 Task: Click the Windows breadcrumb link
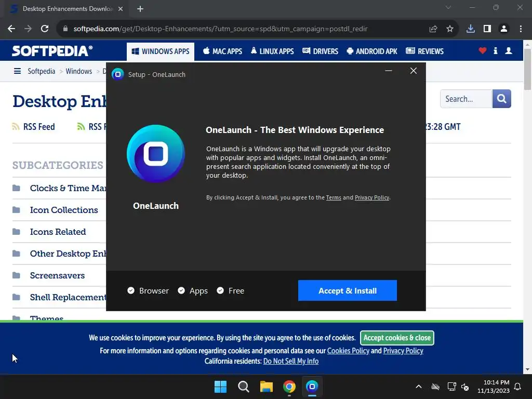[x=79, y=71]
